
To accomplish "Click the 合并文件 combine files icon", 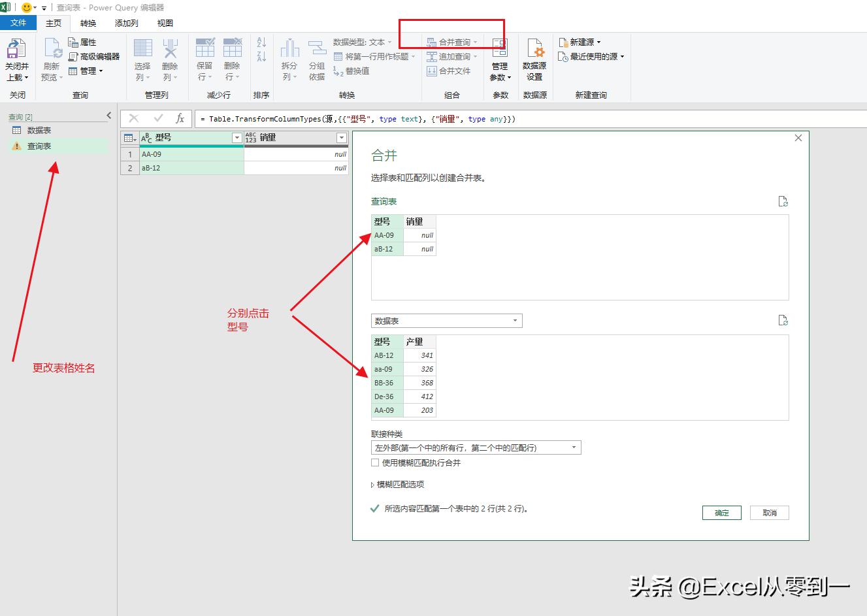I will click(451, 71).
